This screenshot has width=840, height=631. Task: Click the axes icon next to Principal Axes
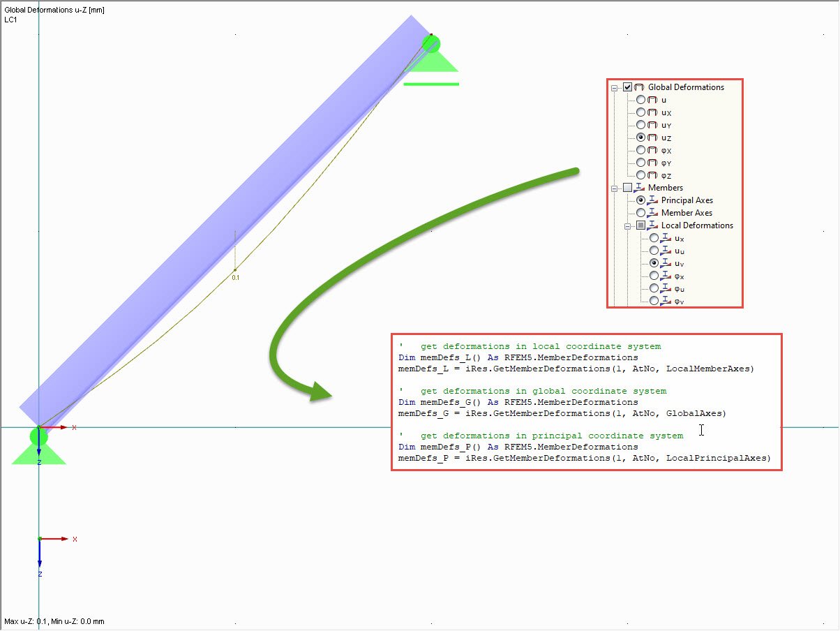(653, 200)
